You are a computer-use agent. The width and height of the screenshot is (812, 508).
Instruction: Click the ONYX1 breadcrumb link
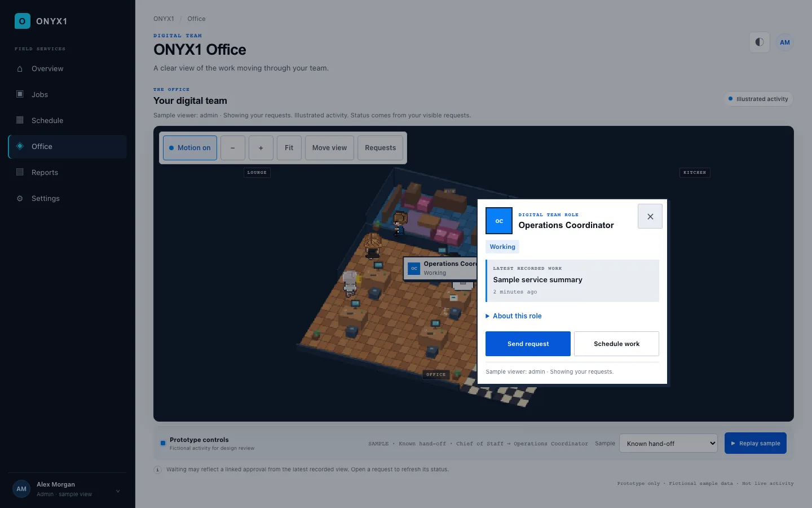(x=164, y=19)
